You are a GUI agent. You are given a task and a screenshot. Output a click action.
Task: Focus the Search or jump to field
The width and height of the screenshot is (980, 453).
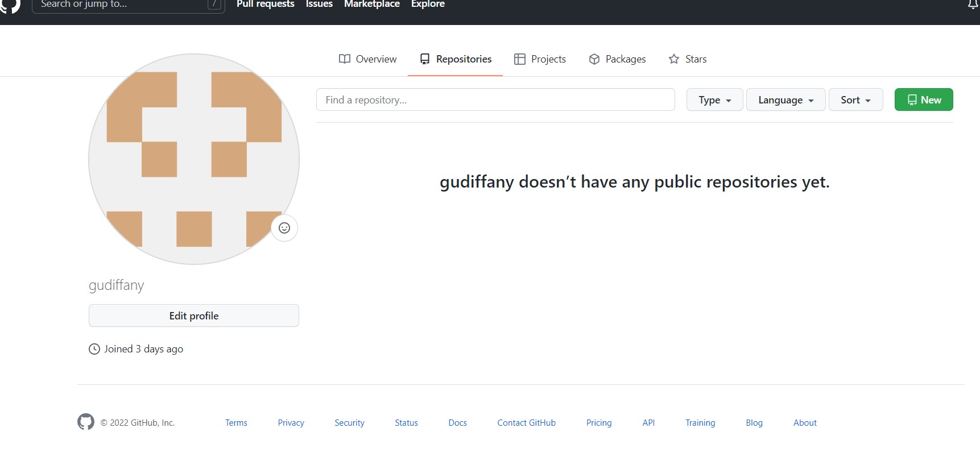pos(128,5)
